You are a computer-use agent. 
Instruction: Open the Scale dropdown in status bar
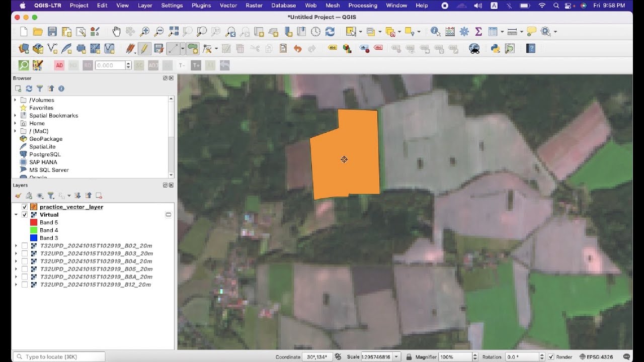click(x=397, y=357)
